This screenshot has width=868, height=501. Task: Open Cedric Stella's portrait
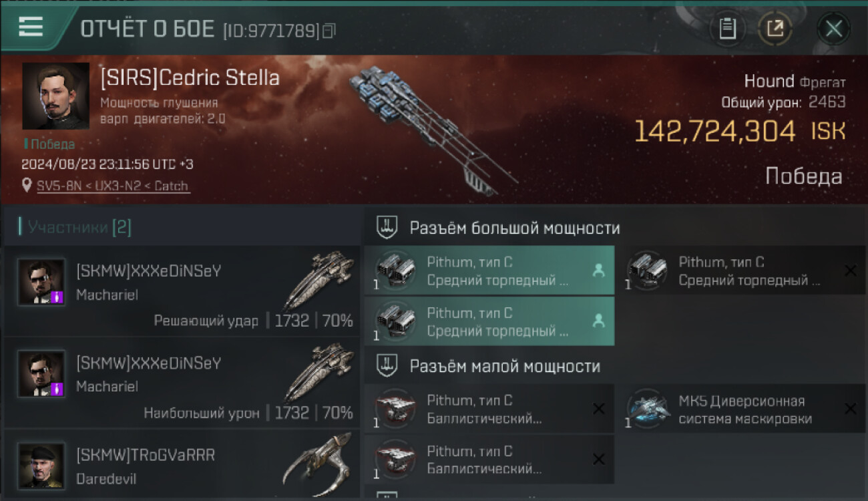55,96
